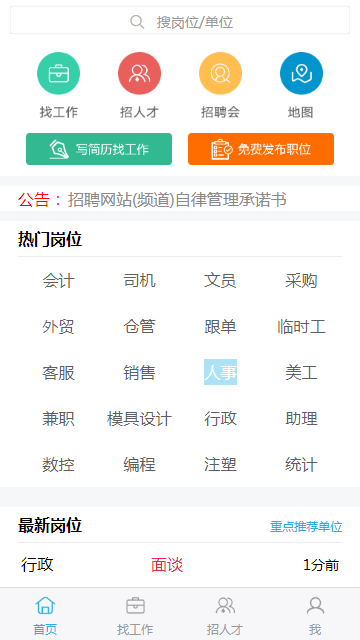Click the red 公告： label
This screenshot has height=640, width=360.
pos(40,200)
